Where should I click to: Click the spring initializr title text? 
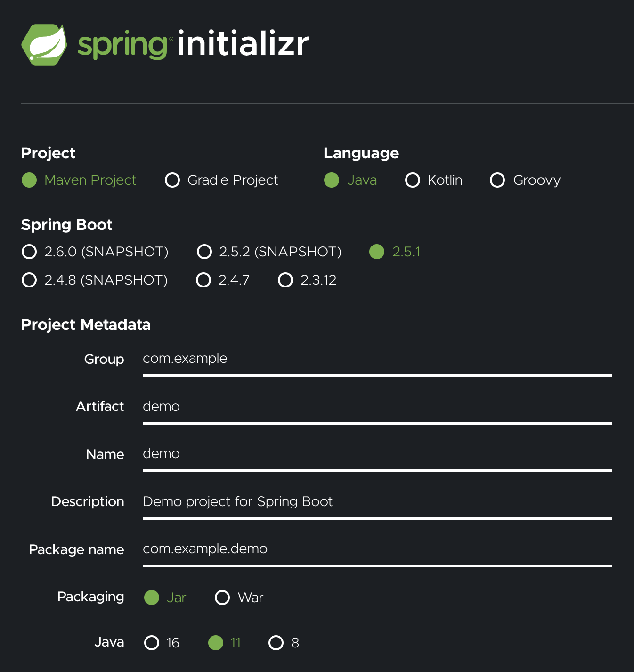click(x=193, y=45)
